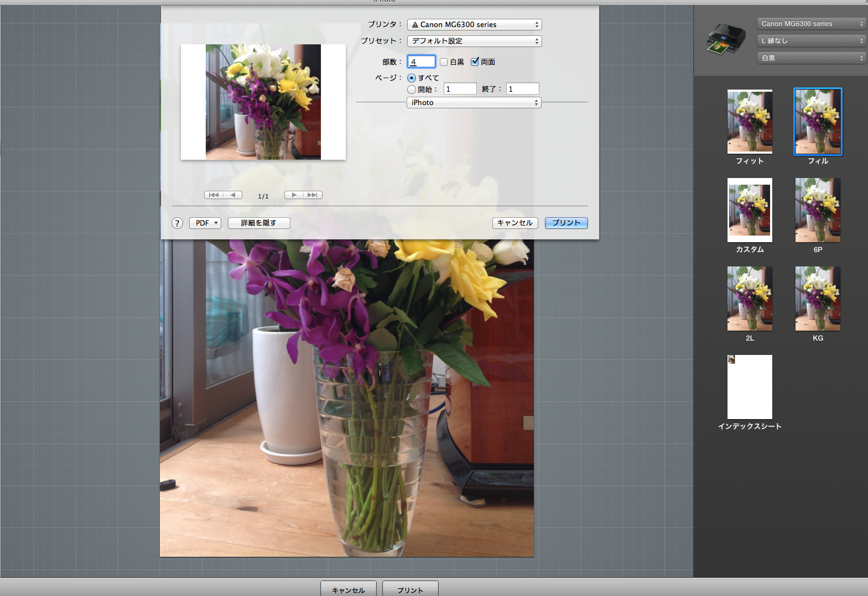Screen dimensions: 868x596
Task: Select the フィット layout thumbnail
Action: 750,122
